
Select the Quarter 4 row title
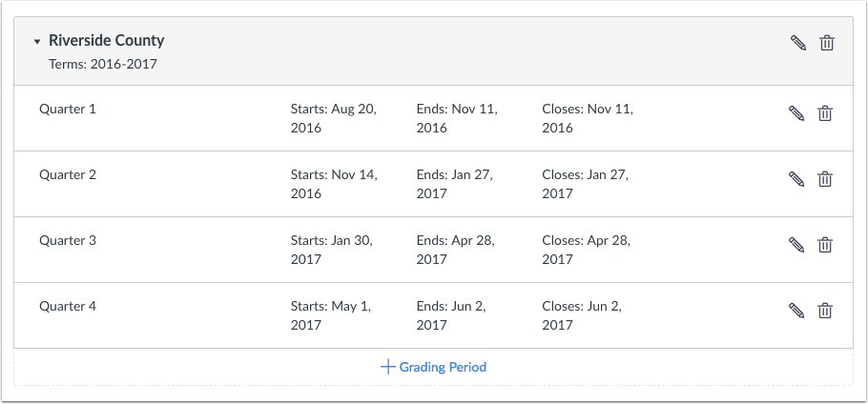68,306
